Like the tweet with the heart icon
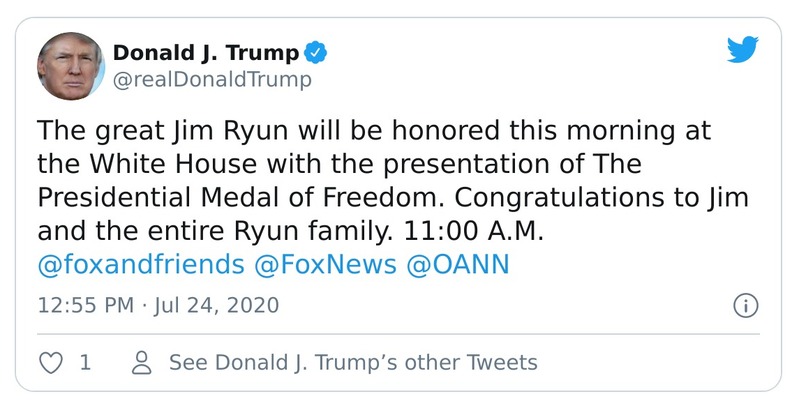The height and width of the screenshot is (408, 799). pos(50,362)
